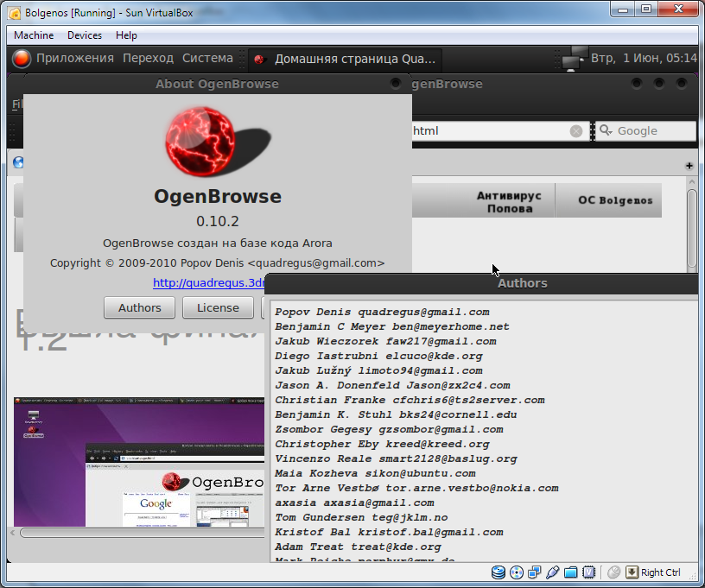
Task: Clear the browser address bar
Action: click(x=576, y=131)
